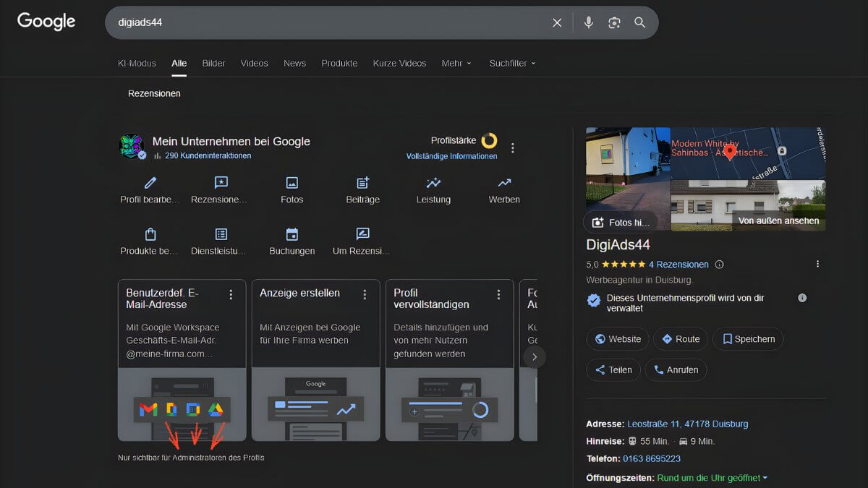Click the Website button for DigiAds44

coord(617,338)
